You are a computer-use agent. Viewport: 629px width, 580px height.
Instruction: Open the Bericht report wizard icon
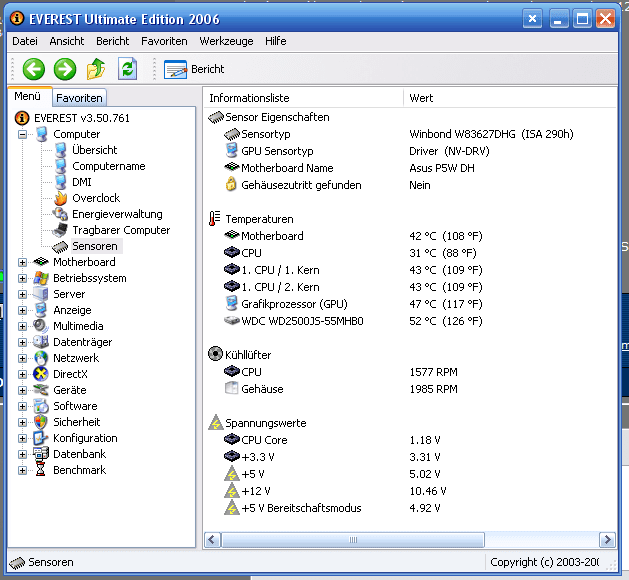pyautogui.click(x=175, y=69)
